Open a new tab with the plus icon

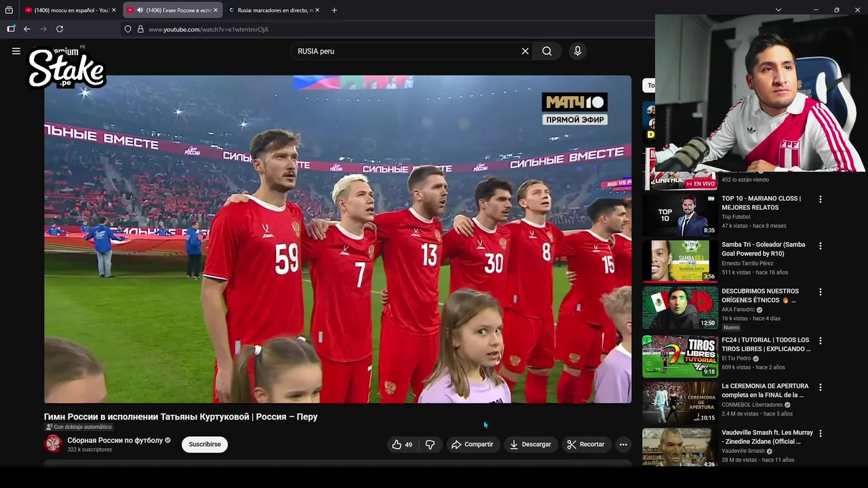[x=334, y=10]
